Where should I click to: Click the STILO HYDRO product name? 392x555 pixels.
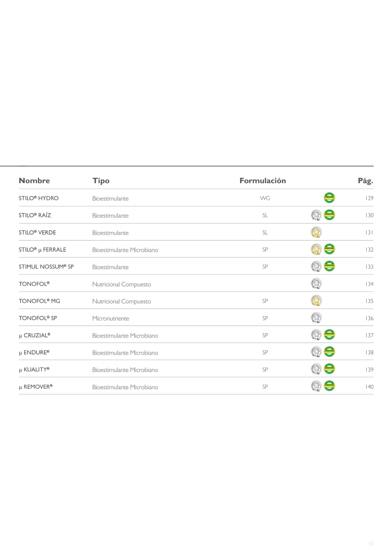coord(39,198)
